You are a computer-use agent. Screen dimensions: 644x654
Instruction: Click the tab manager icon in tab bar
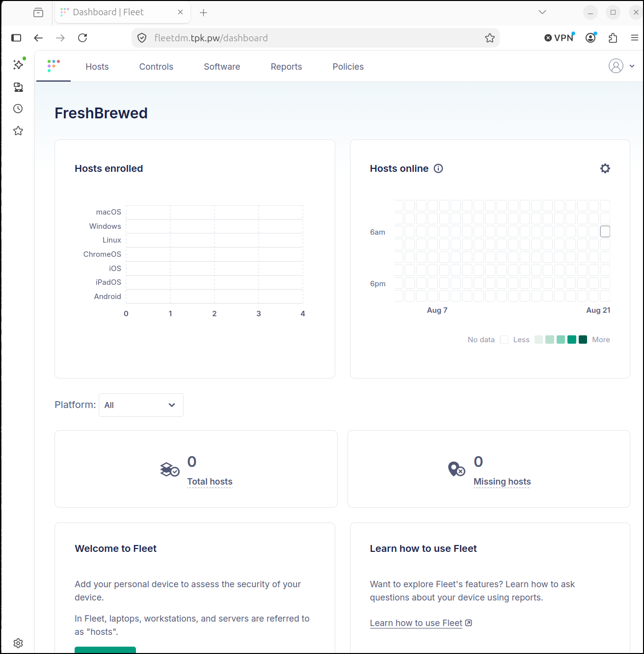click(x=38, y=12)
